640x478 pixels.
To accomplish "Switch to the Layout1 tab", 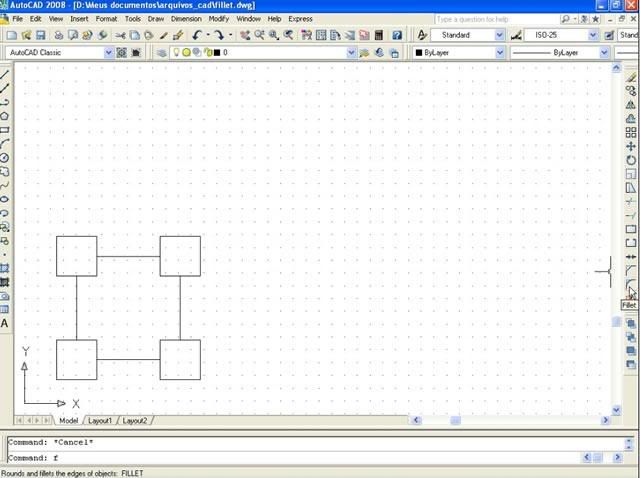I will pos(100,421).
